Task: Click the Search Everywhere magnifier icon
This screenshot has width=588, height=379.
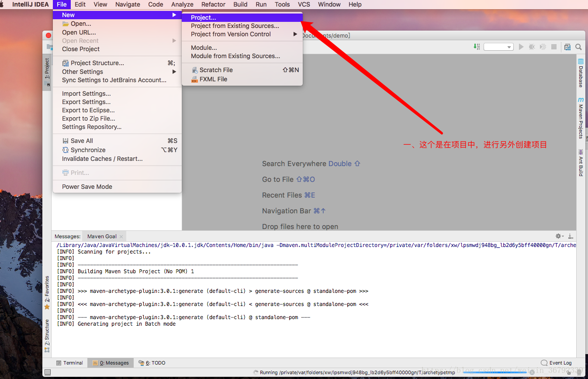Action: (578, 47)
